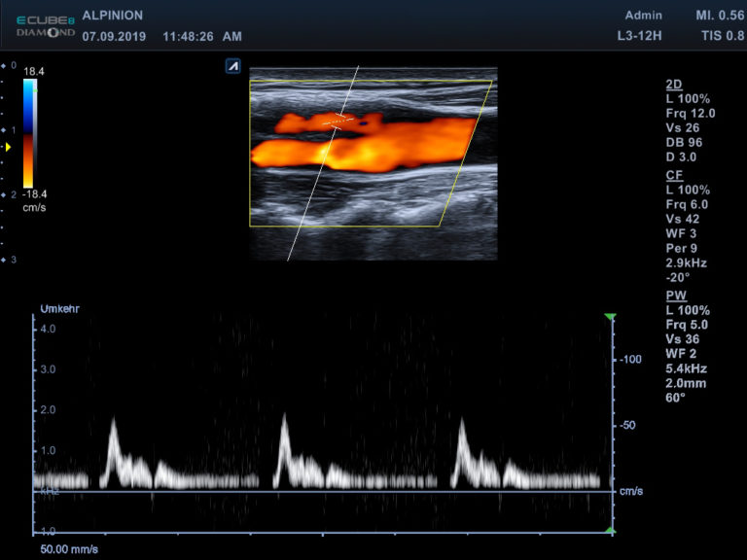
Task: Select the PW mode parameters heading
Action: [x=675, y=295]
